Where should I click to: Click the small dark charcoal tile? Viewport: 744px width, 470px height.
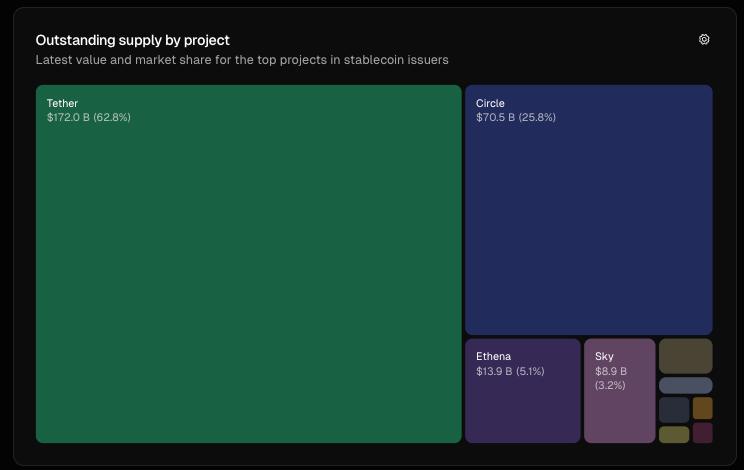(x=674, y=409)
